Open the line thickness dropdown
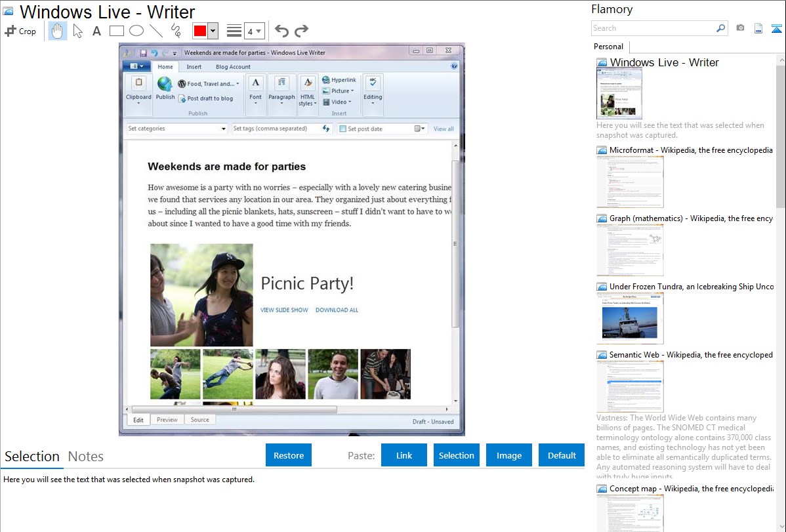 (254, 31)
